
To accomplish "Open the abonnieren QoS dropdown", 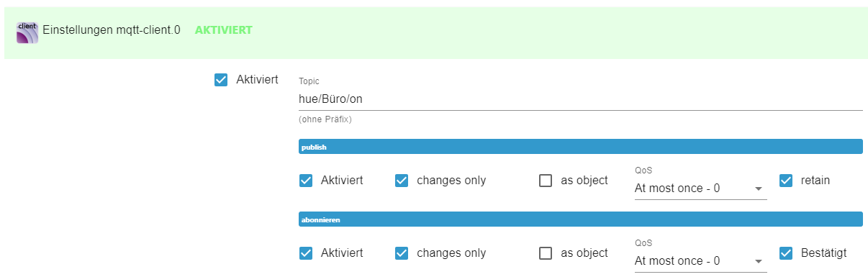I will point(700,261).
